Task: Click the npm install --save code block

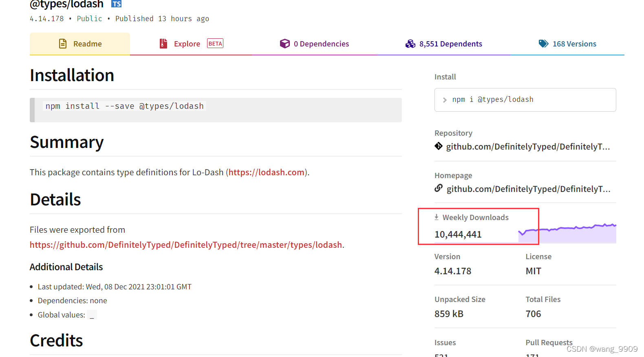Action: coord(216,110)
